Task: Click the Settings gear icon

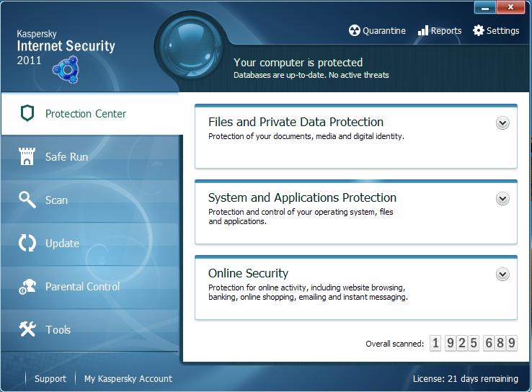Action: pos(479,30)
